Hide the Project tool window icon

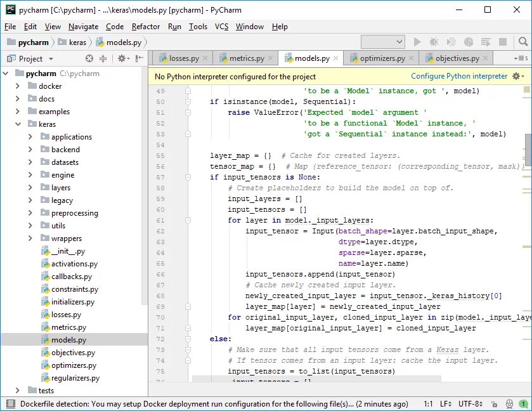click(x=139, y=59)
